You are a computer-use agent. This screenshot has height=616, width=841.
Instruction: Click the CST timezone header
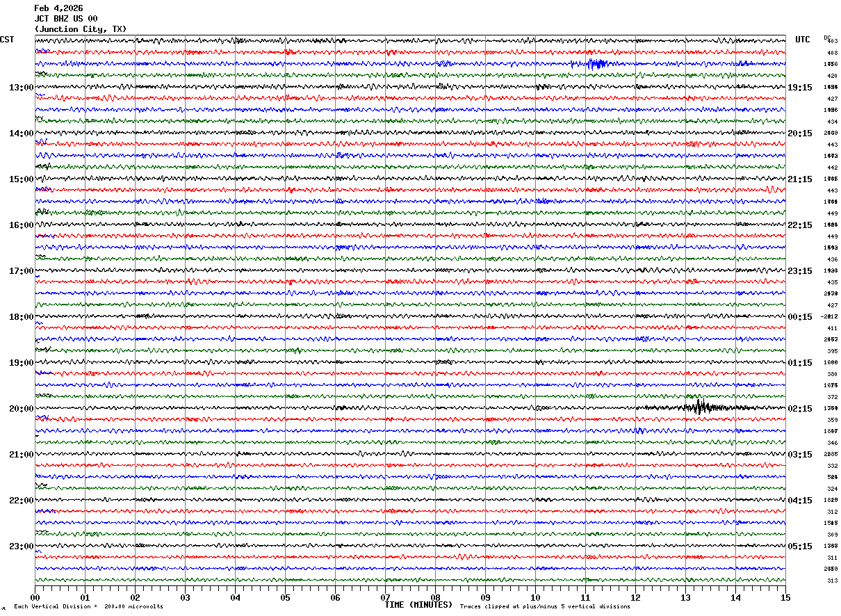(7, 40)
